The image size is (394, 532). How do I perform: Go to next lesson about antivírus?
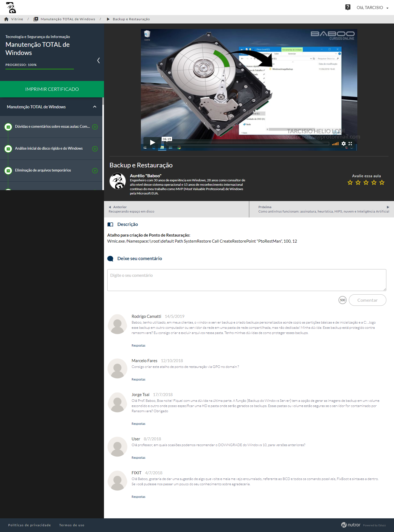323,209
